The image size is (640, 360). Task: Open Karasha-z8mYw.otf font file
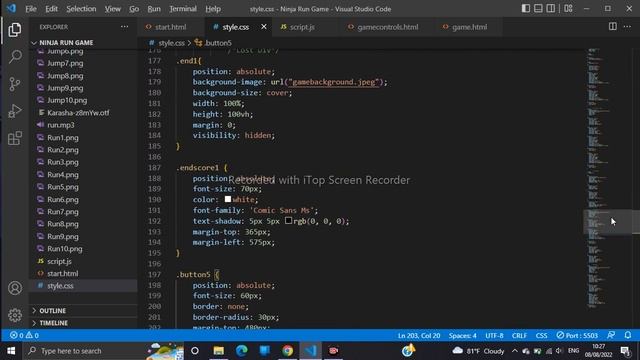[78, 113]
